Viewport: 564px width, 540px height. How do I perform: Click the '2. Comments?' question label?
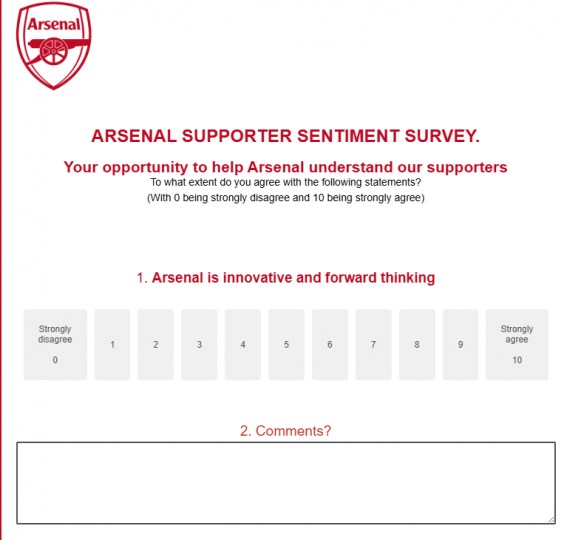pyautogui.click(x=286, y=431)
